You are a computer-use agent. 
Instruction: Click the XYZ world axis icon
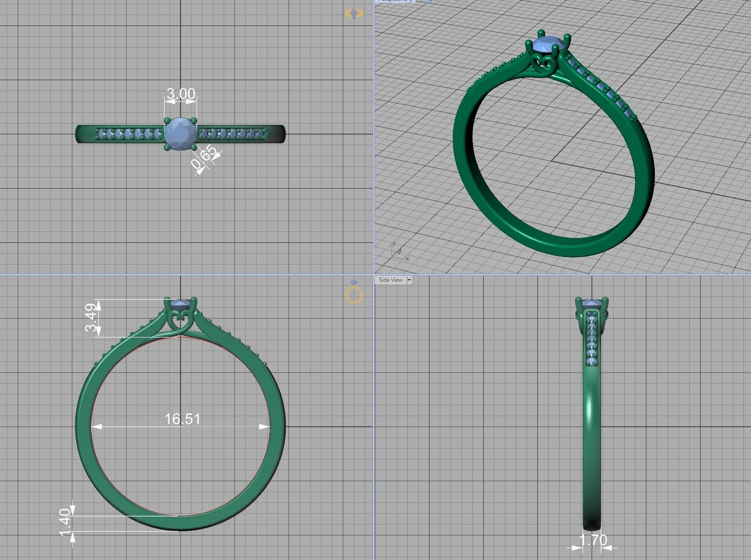click(x=399, y=251)
